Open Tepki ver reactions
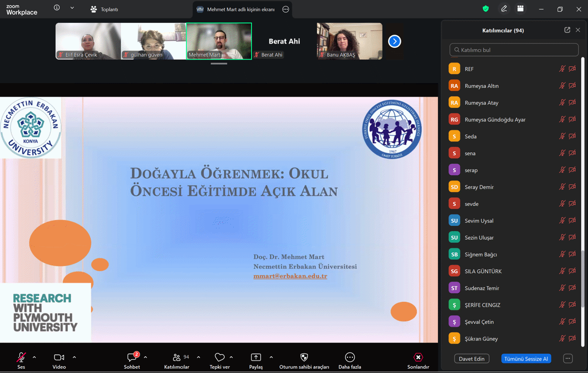588x373 pixels. (219, 358)
